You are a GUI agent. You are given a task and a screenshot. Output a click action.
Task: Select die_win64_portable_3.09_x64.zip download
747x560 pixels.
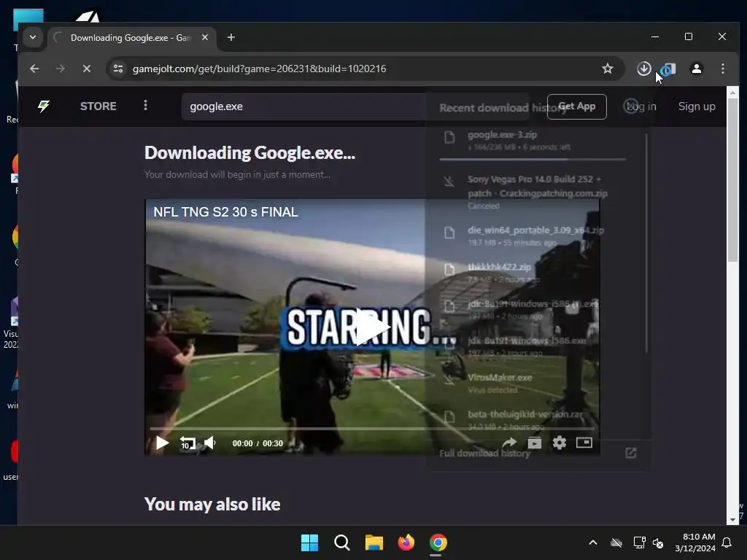(533, 236)
